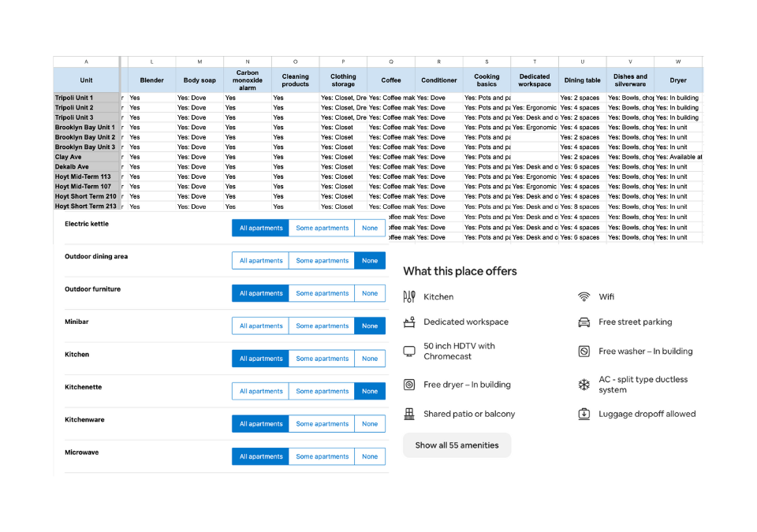Click the Kitchen amenity icon
Screen dimensions: 757x532
coord(409,297)
